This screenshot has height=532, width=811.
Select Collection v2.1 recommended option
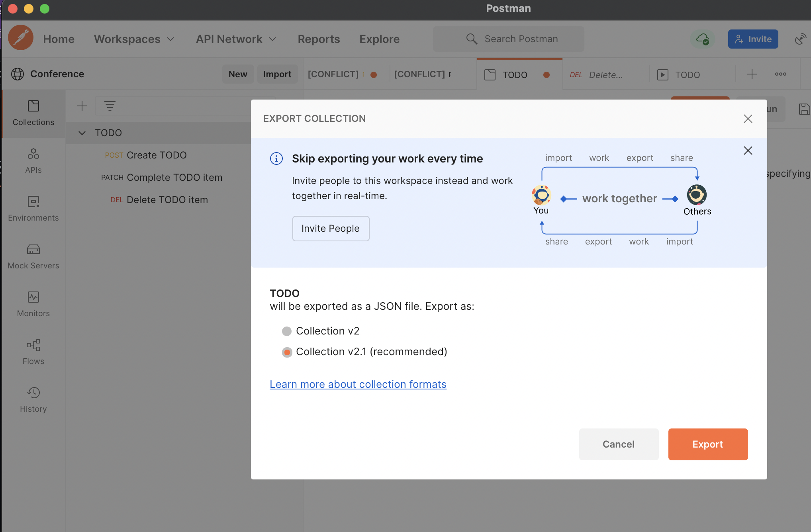(286, 352)
